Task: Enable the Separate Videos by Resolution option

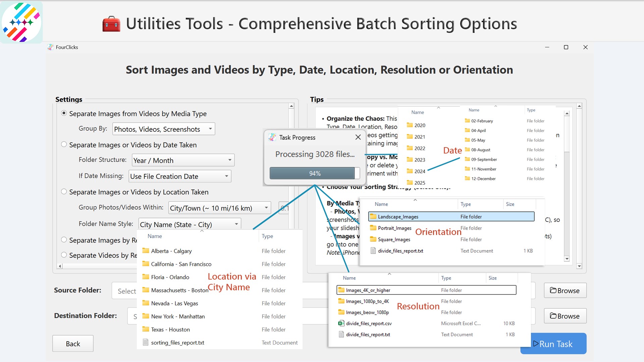Action: pos(64,255)
